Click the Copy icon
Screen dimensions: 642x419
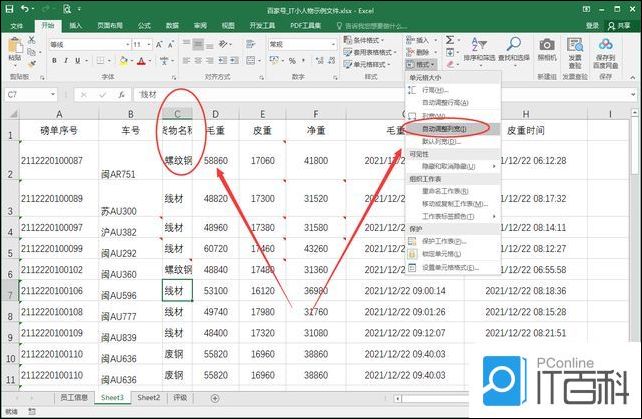click(31, 52)
